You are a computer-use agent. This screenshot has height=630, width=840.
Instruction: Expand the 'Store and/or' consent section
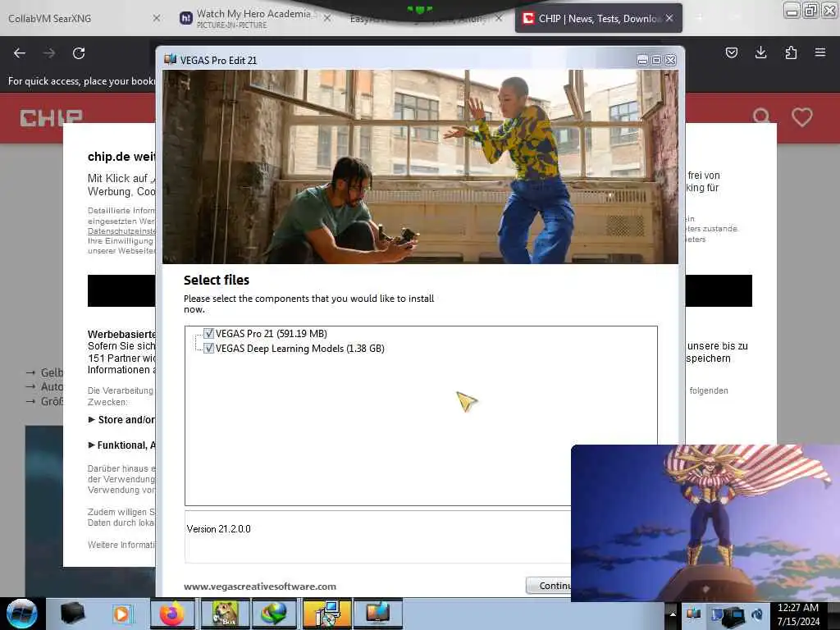121,419
